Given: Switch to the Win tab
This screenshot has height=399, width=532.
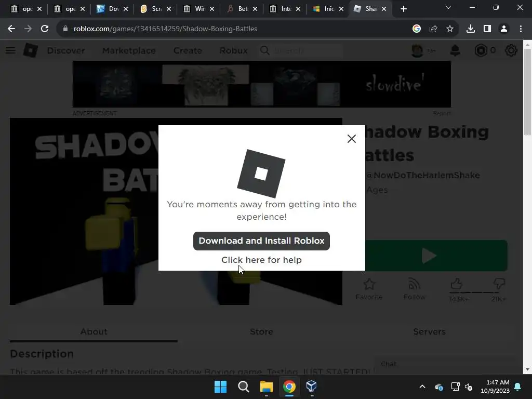Looking at the screenshot, I should 199,9.
